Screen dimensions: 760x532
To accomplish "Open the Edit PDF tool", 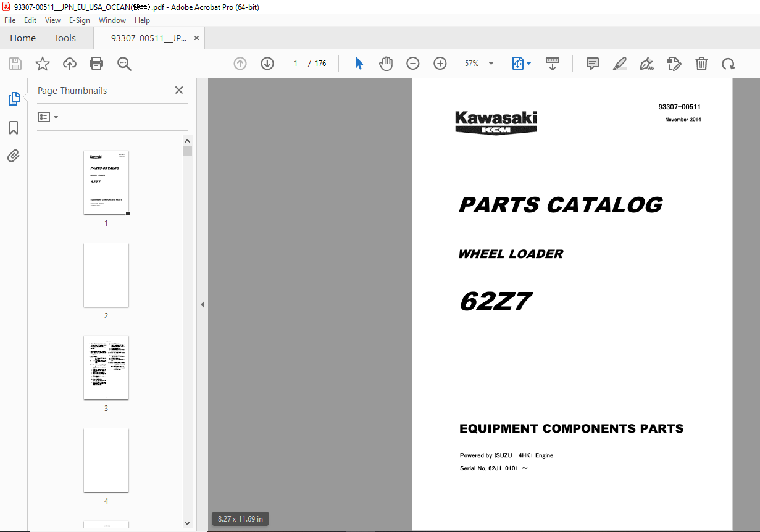I will pyautogui.click(x=674, y=64).
